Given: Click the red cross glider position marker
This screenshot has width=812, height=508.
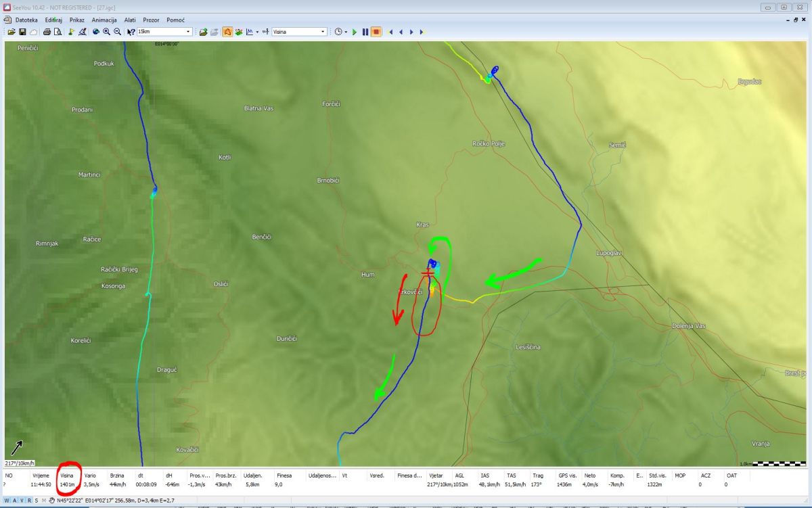Looking at the screenshot, I should pyautogui.click(x=427, y=273).
